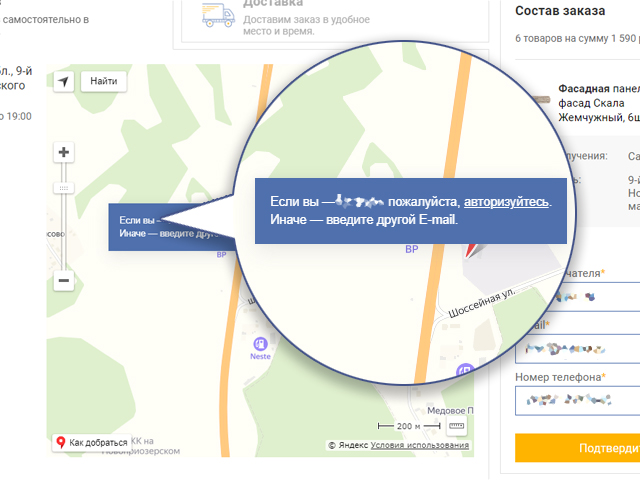Zoom out with the map minus button
Image resolution: width=640 pixels, height=480 pixels.
click(64, 281)
